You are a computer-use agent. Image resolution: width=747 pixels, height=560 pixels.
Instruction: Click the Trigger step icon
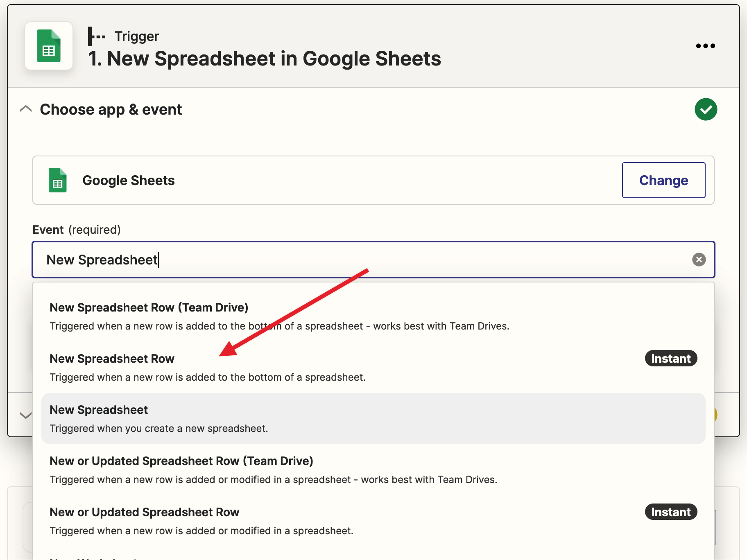click(97, 36)
